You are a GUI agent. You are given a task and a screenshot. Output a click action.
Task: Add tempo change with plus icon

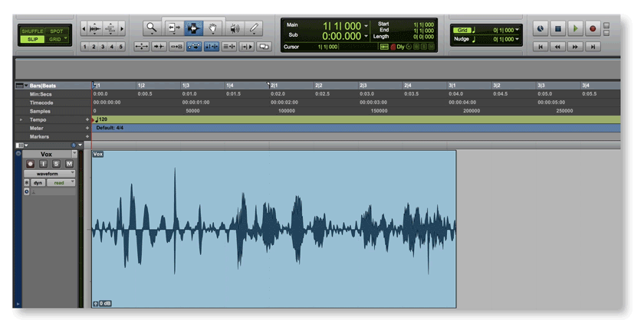point(87,119)
